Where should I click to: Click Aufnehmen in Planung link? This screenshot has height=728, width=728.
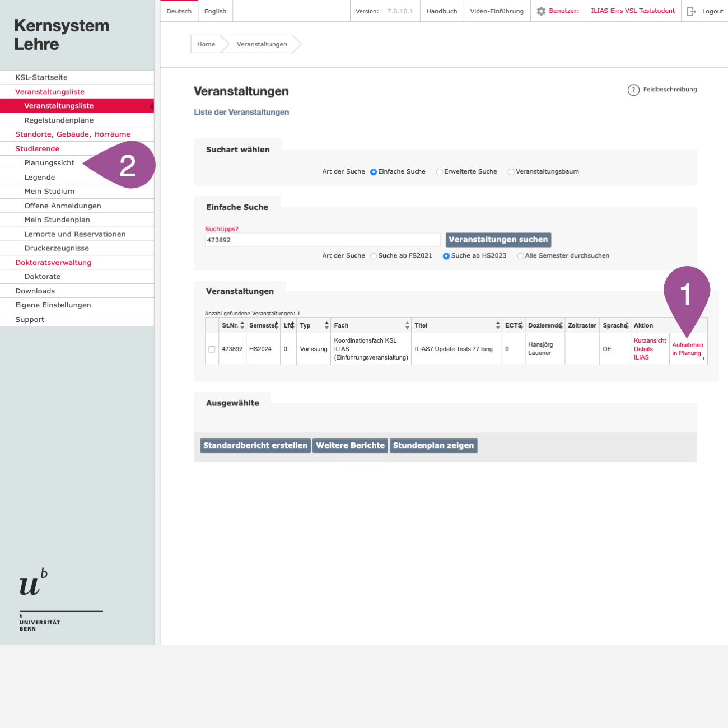687,349
